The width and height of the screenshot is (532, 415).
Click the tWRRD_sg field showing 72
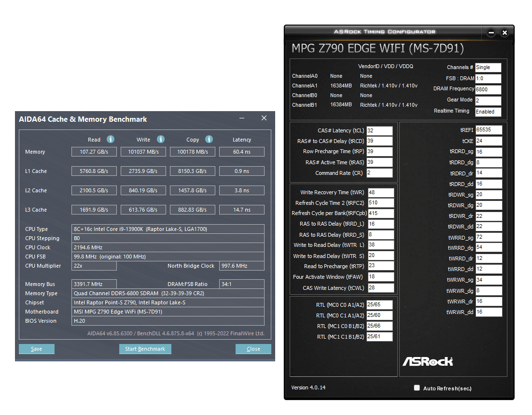click(x=489, y=237)
